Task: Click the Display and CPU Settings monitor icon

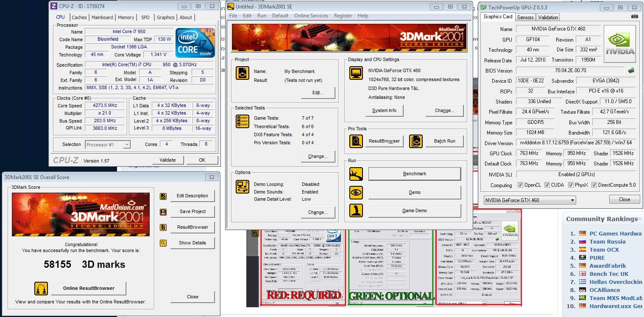Action: tap(356, 73)
